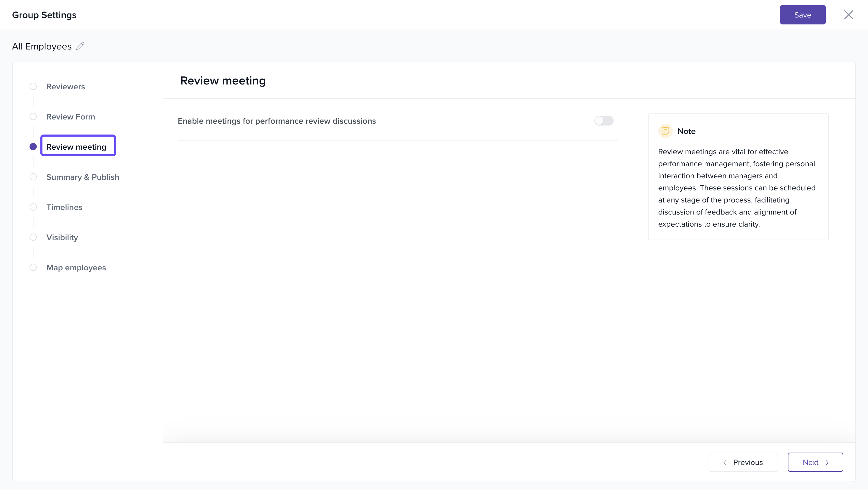Image resolution: width=868 pixels, height=490 pixels.
Task: Click the Next button
Action: click(815, 462)
